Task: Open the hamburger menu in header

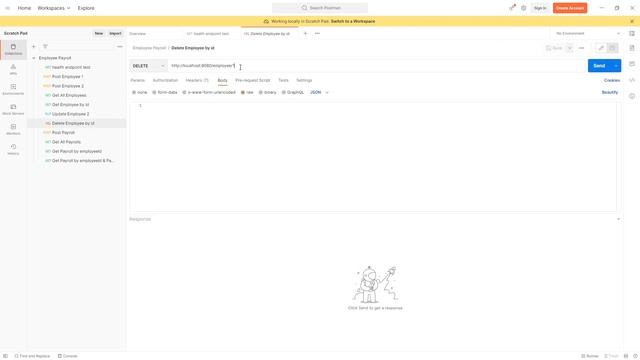Action: click(x=7, y=8)
